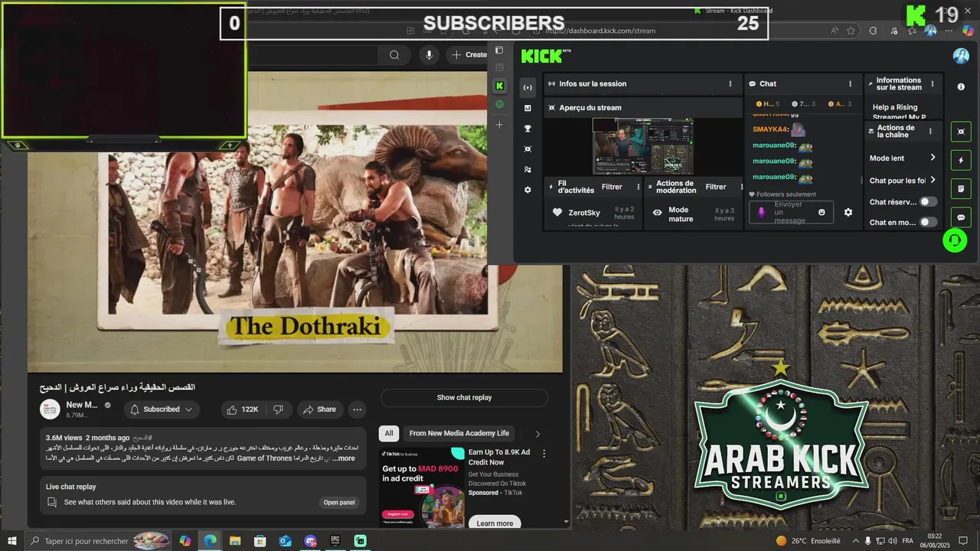Click next chevron on YouTube filter chips
980x551 pixels.
(x=537, y=434)
